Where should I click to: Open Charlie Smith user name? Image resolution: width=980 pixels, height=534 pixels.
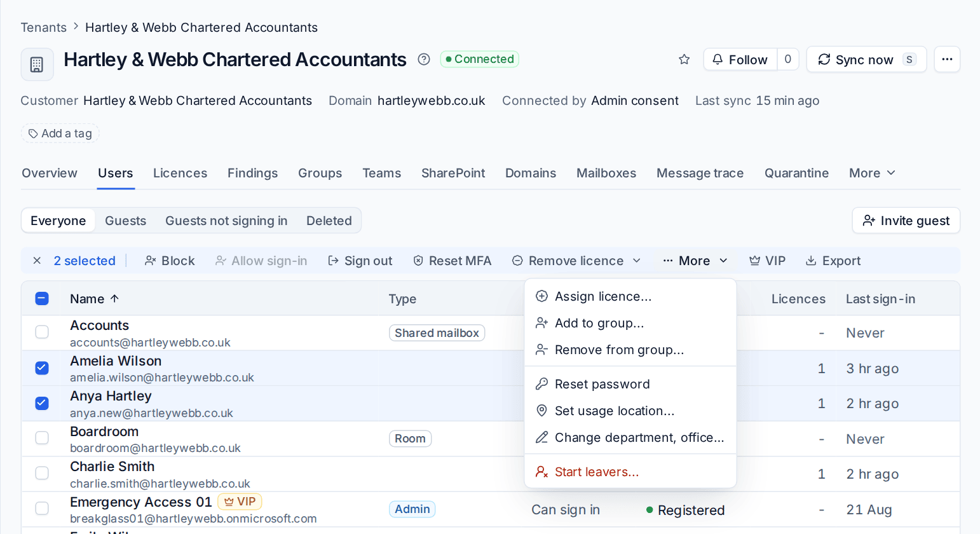(x=112, y=467)
